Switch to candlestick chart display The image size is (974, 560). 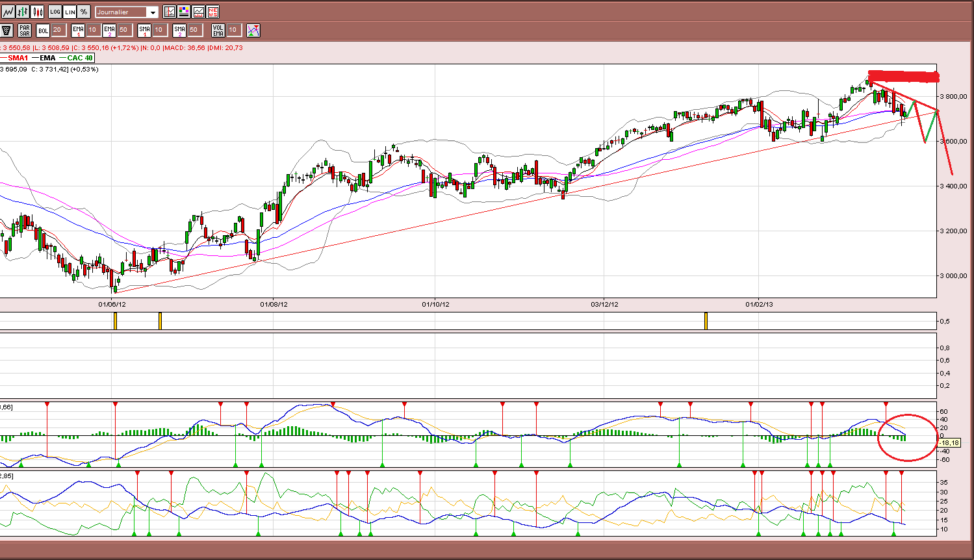tap(38, 12)
